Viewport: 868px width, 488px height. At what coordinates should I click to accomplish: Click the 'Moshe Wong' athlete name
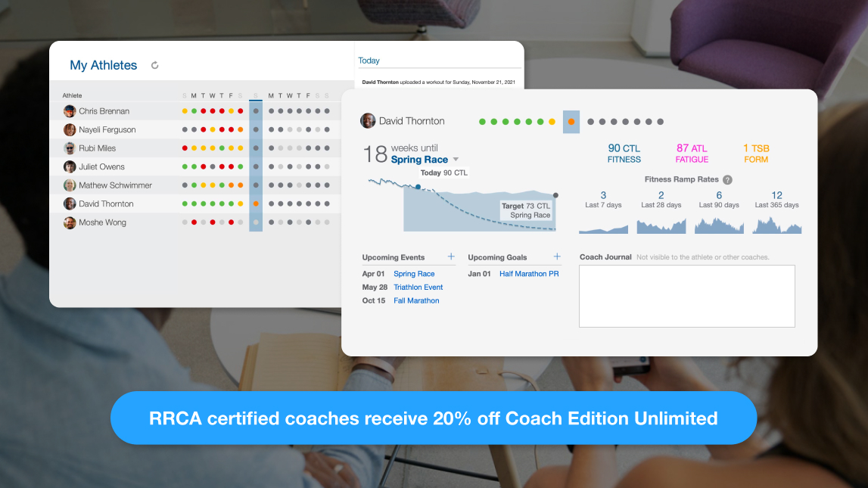102,222
